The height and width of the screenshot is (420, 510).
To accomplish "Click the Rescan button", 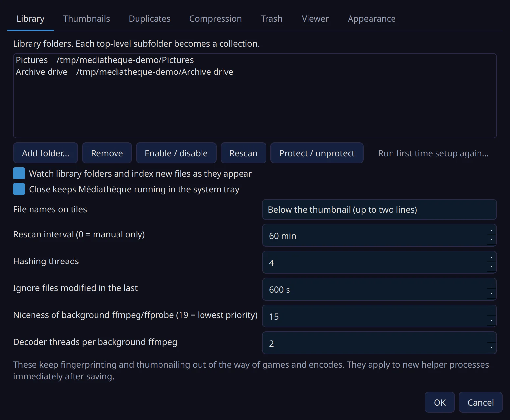I will coord(244,153).
